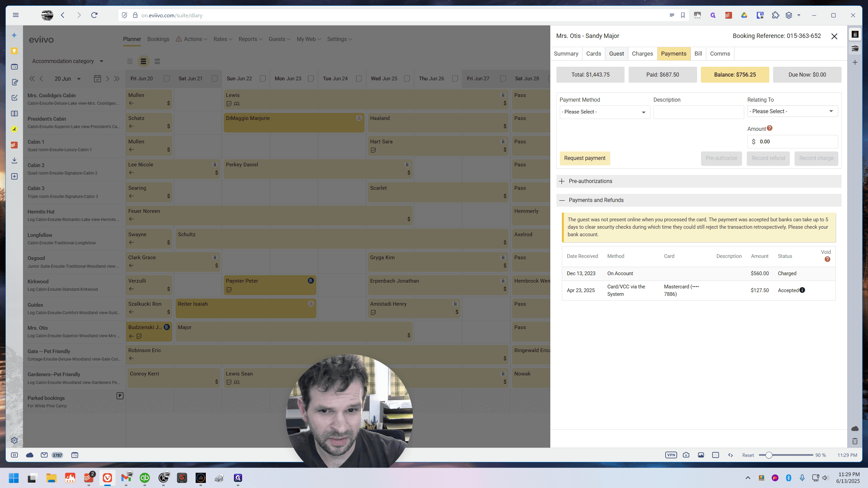Open the My Web menu
The width and height of the screenshot is (868, 488).
click(x=309, y=39)
